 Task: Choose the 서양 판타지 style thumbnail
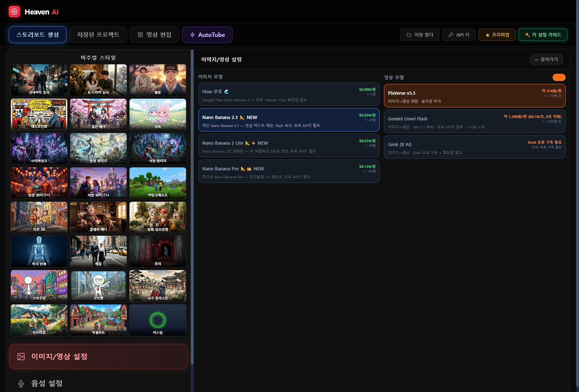click(x=158, y=149)
